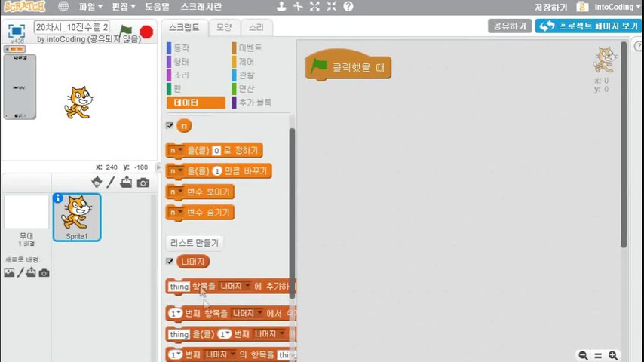Select the 제어 block category
Viewport: 644px width, 362px height.
coord(246,61)
